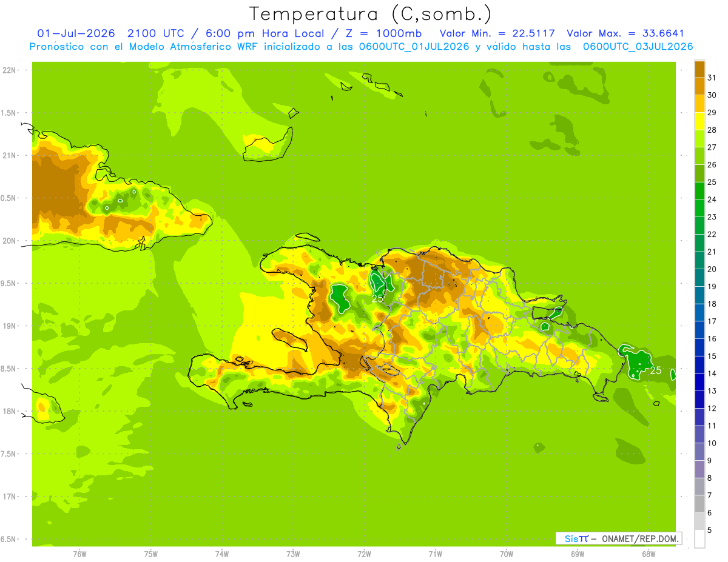Click the '5' color scale label
Screen dimensions: 728x562
pyautogui.click(x=710, y=530)
